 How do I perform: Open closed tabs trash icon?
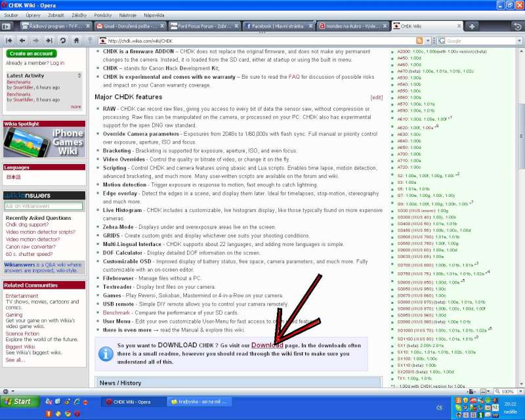[518, 26]
